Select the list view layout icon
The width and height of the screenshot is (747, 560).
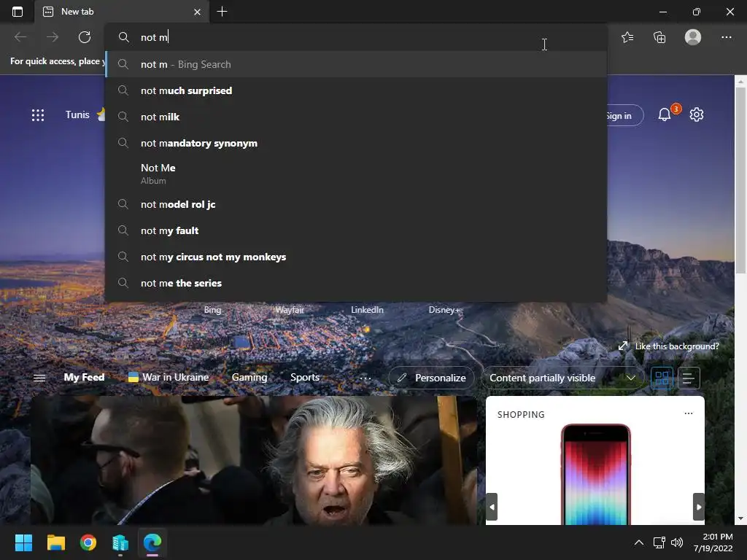click(689, 378)
